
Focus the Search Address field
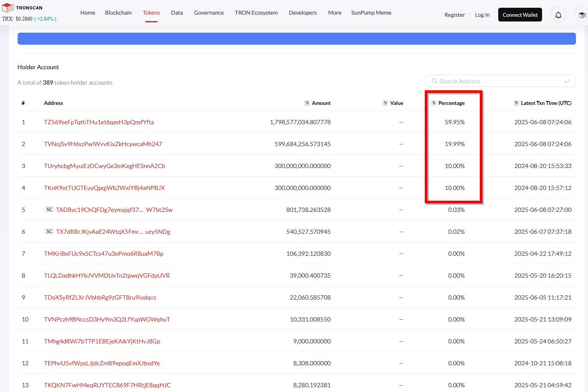pyautogui.click(x=500, y=81)
